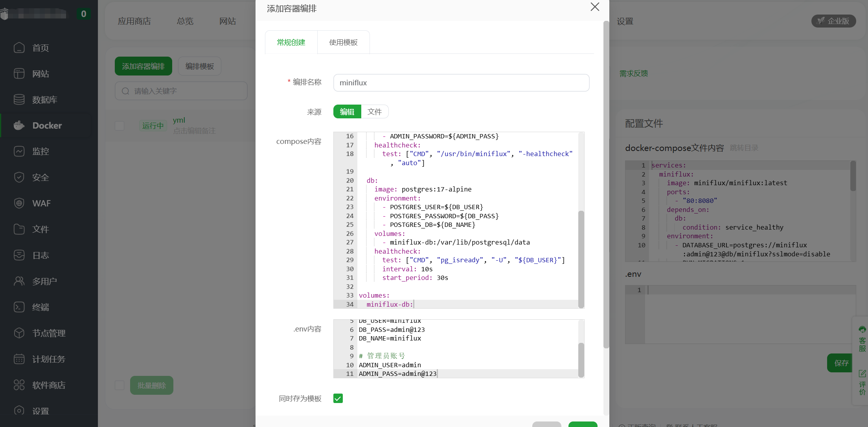Open the 设置 gear sidebar icon
Screen dimensions: 868x427
point(19,411)
